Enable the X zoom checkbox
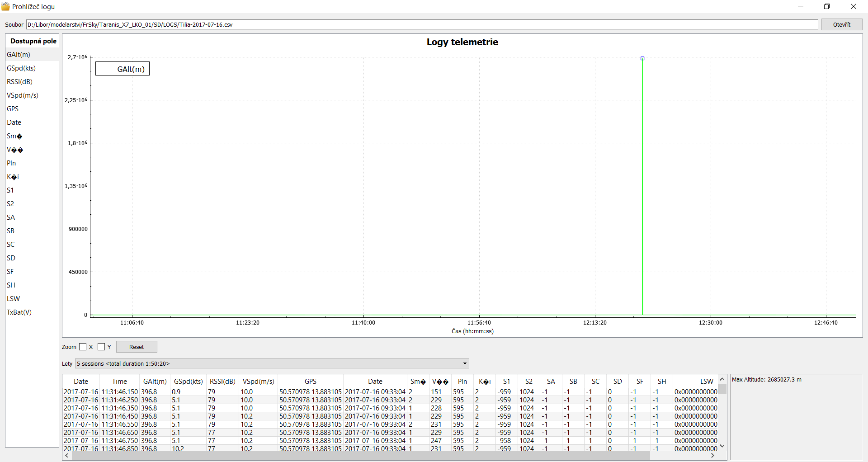868x462 pixels. [x=83, y=347]
